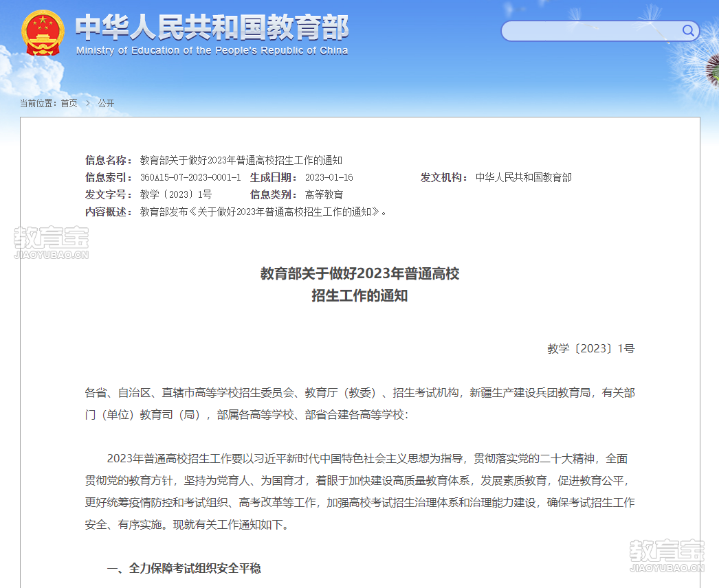Image resolution: width=719 pixels, height=588 pixels.
Task: Click the paragraph starting 2023年普通高校招生工作
Action: coord(360,492)
